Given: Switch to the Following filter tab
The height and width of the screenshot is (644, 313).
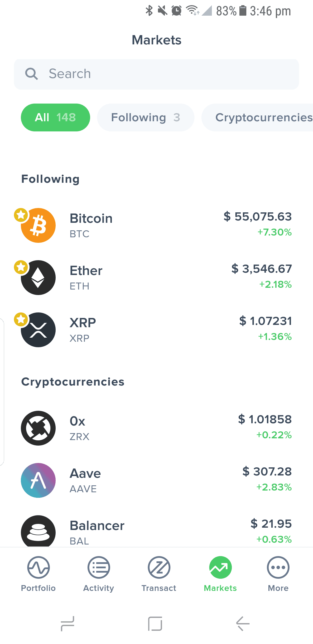Looking at the screenshot, I should (x=145, y=117).
